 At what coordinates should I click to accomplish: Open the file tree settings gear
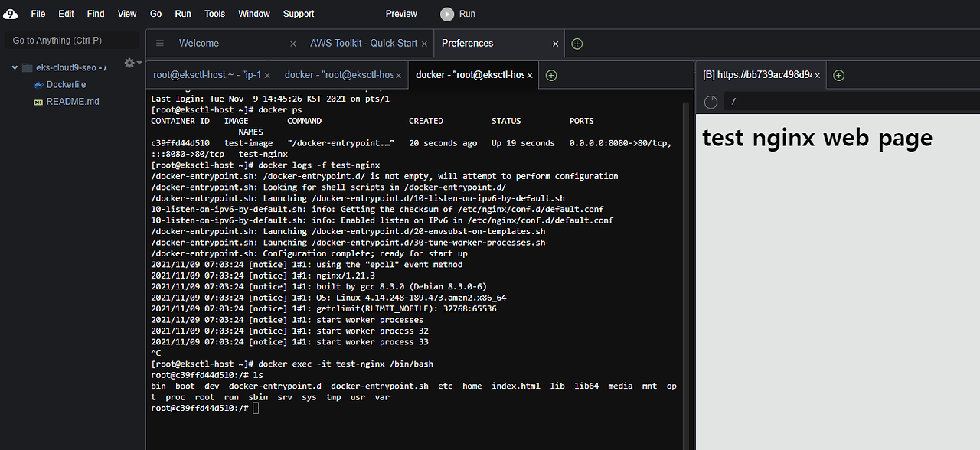(129, 64)
